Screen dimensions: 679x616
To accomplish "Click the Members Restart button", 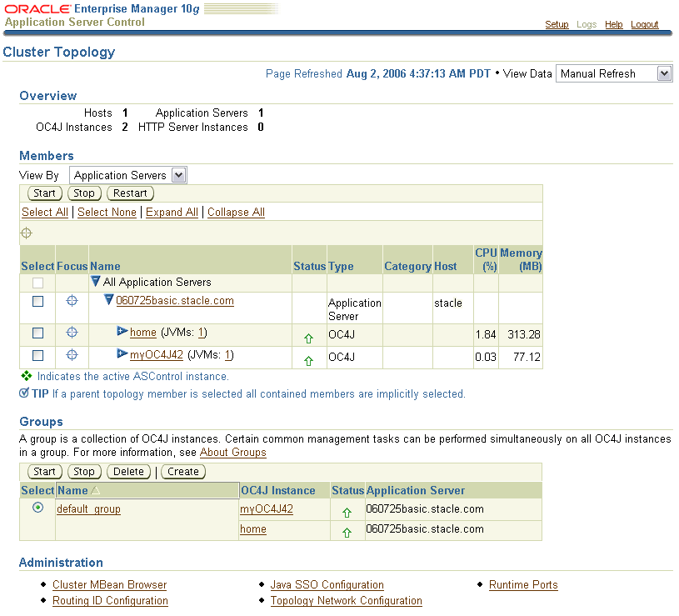I will pyautogui.click(x=130, y=193).
